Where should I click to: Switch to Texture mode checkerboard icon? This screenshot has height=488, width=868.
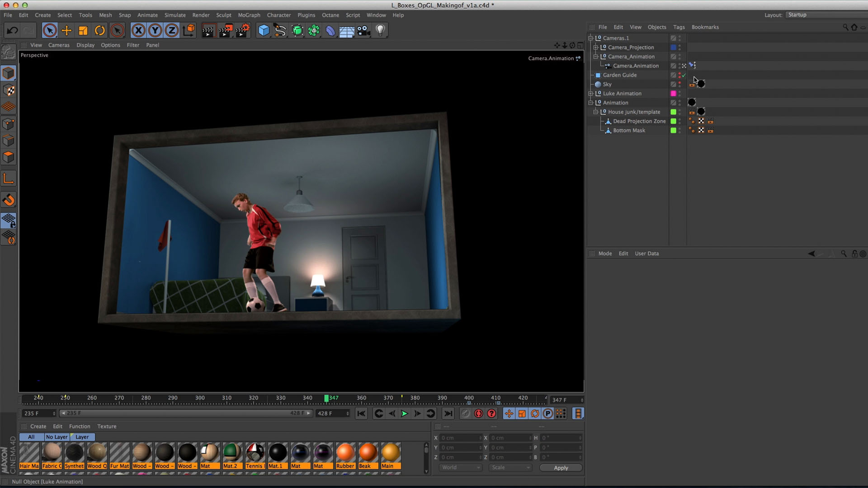pos(9,90)
